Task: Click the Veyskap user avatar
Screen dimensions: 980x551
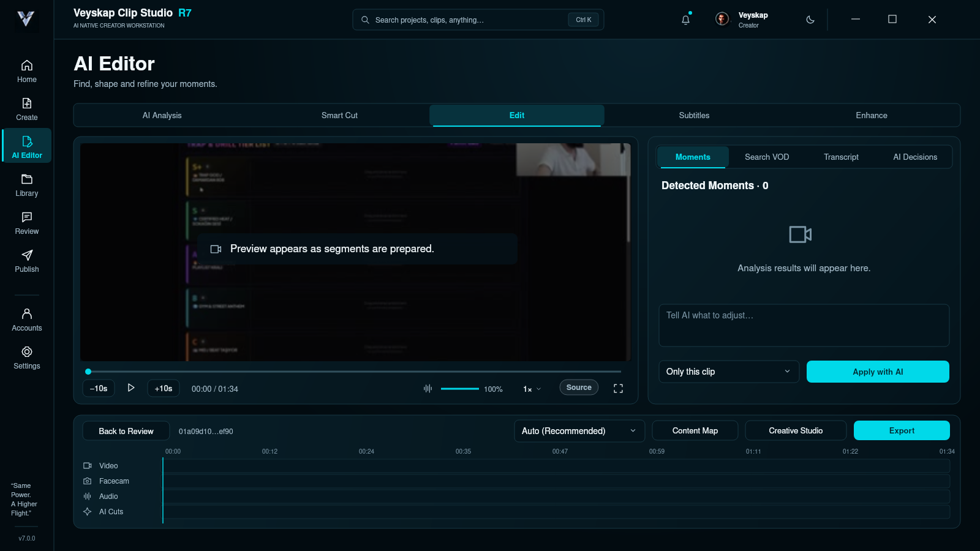Action: [722, 19]
